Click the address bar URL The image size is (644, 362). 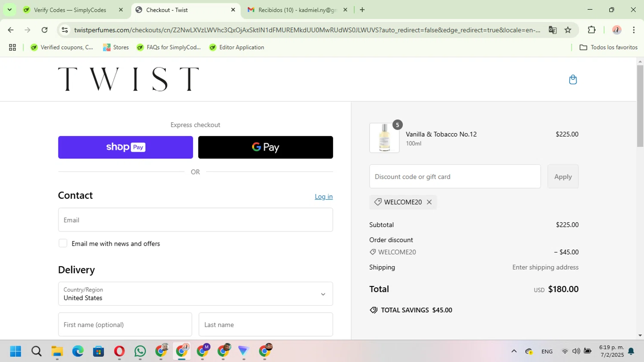click(307, 30)
